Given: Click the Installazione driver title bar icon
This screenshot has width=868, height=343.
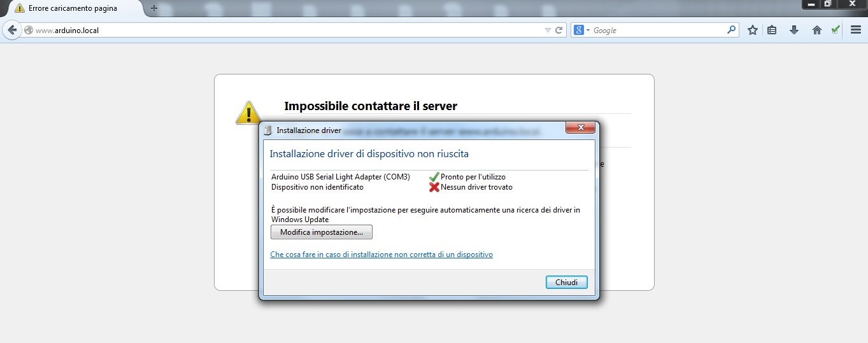Looking at the screenshot, I should [x=268, y=130].
